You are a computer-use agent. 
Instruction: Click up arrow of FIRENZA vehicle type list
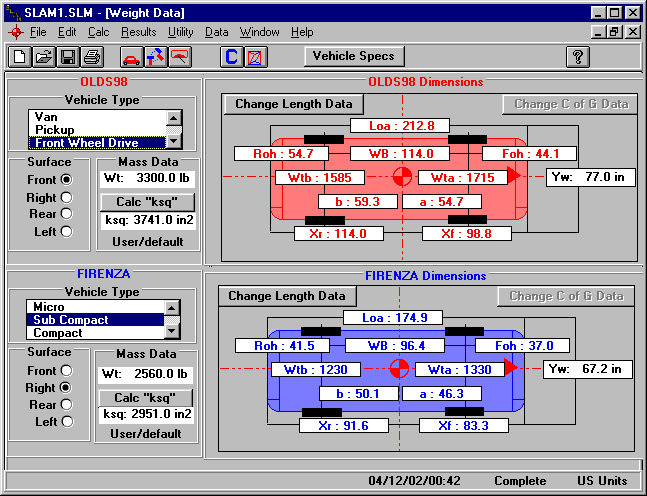172,308
